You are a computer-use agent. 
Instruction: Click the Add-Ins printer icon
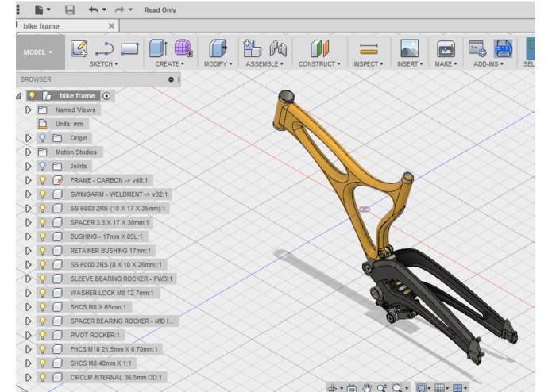(503, 48)
